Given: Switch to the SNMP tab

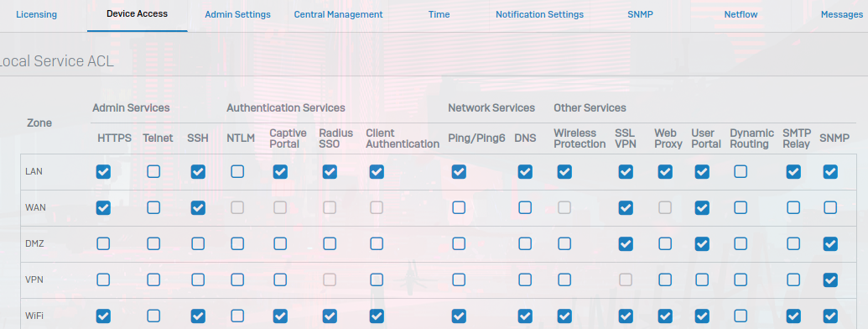Looking at the screenshot, I should click(641, 14).
